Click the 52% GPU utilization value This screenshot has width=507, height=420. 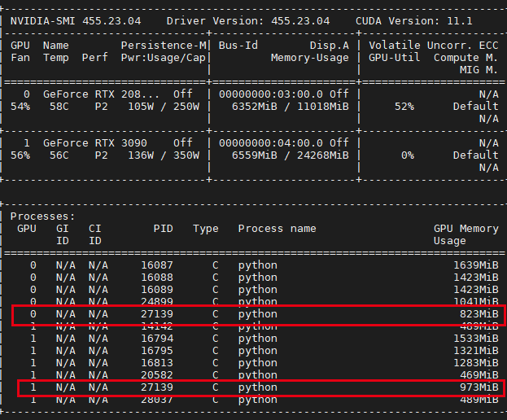(404, 107)
